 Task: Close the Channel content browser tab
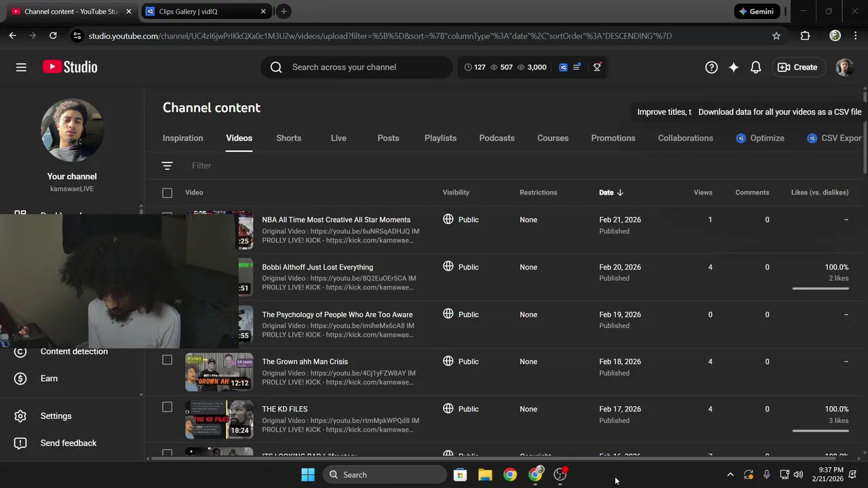click(129, 12)
